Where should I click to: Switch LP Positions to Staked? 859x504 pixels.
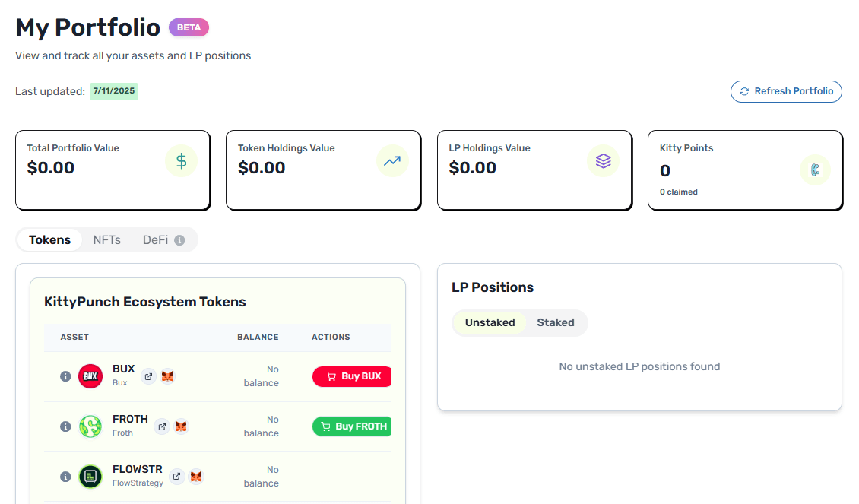[556, 322]
